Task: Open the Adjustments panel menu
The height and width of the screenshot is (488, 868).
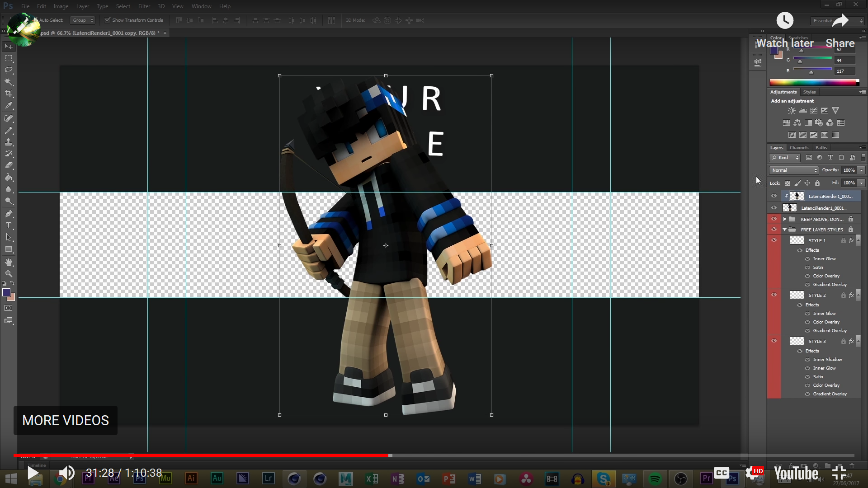Action: [x=863, y=92]
